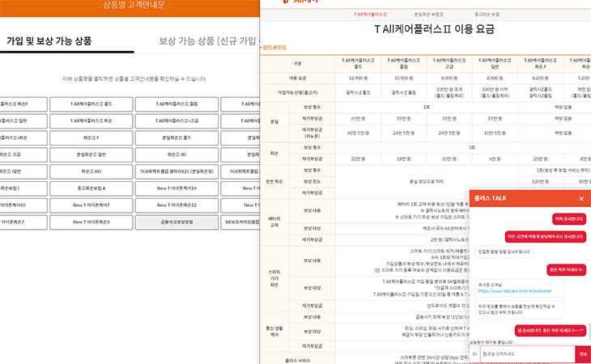This screenshot has height=364, width=591.
Task: Switch to 보상 가능 상품 (신규 가입) tab
Action: 207,40
